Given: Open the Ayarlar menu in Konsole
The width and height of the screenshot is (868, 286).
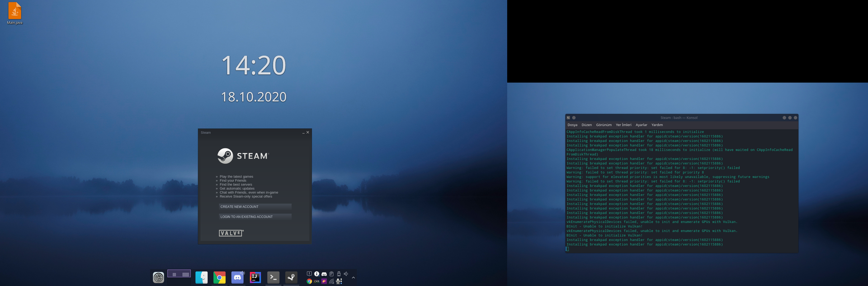Looking at the screenshot, I should point(642,125).
